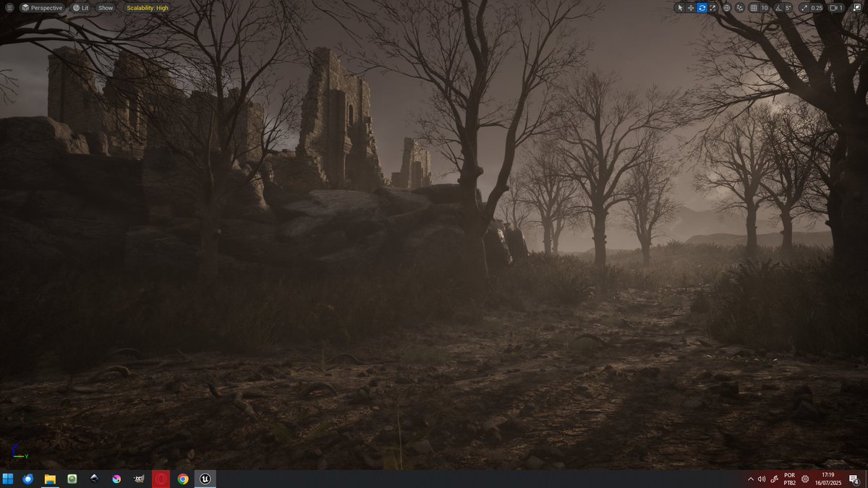
Task: Open the volume control in system tray
Action: pyautogui.click(x=762, y=479)
